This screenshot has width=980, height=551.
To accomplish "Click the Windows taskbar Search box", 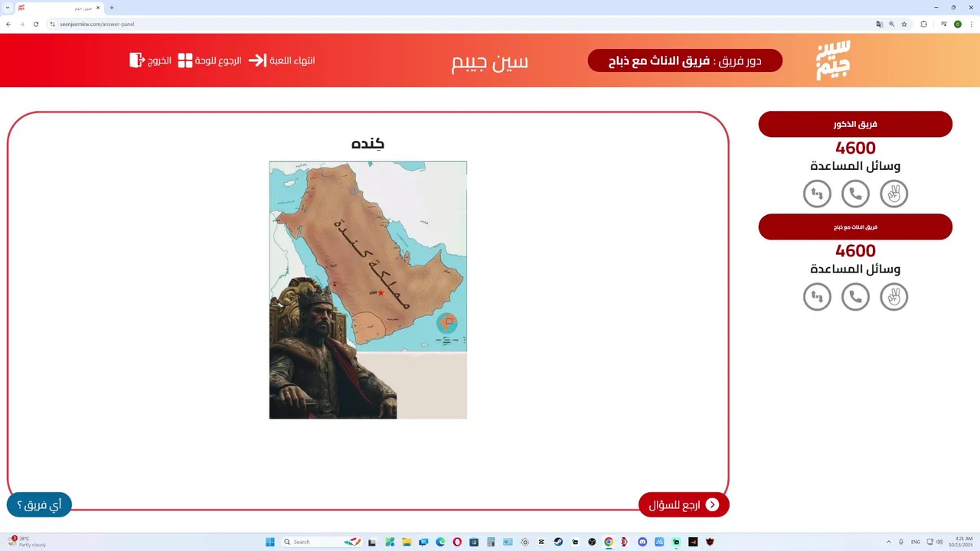I will (x=322, y=542).
